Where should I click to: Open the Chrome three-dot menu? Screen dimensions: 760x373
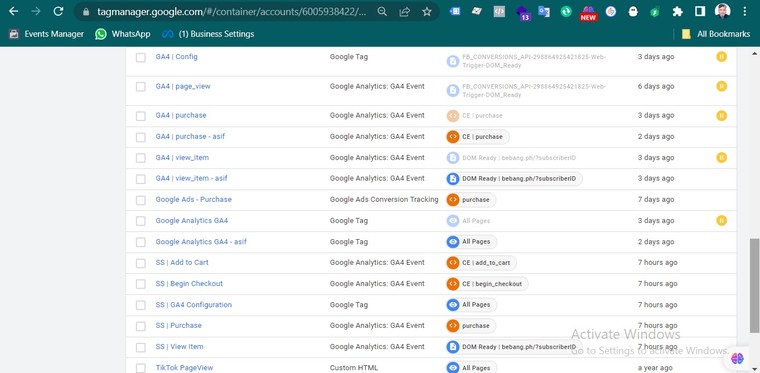745,12
